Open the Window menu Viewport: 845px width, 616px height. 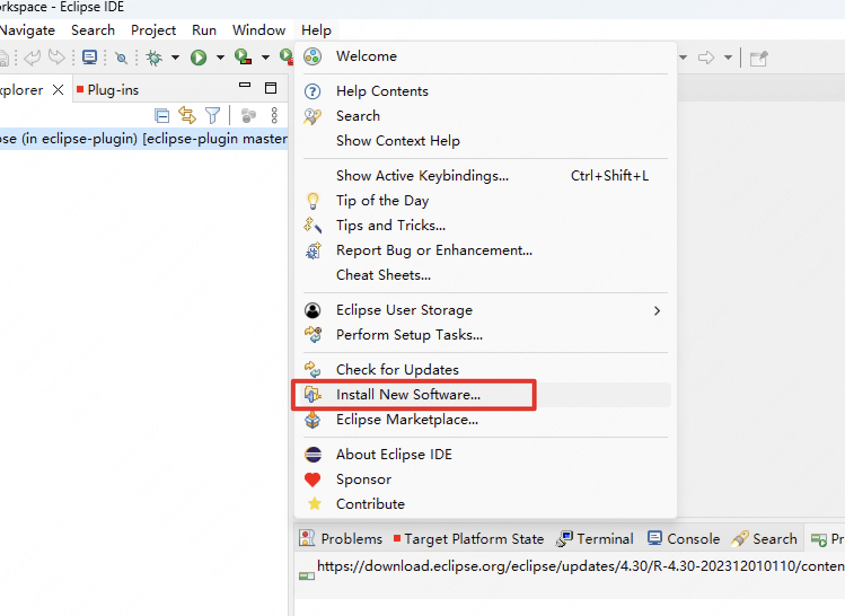pos(259,30)
